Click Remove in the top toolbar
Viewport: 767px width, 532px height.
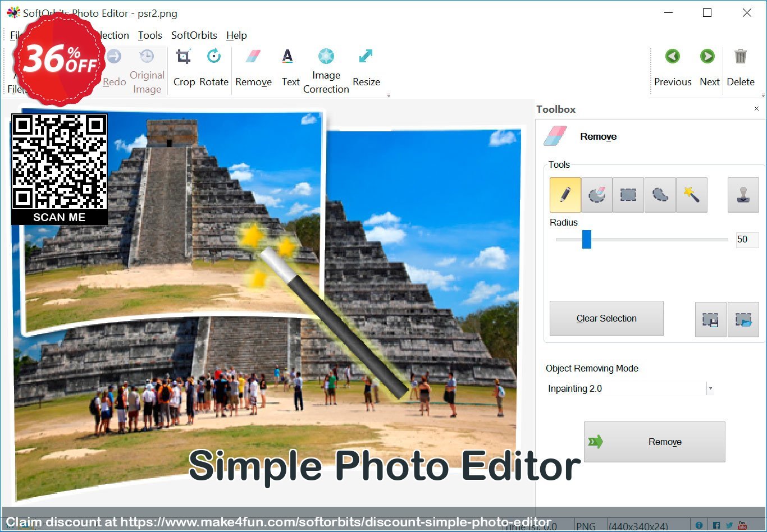pos(253,68)
